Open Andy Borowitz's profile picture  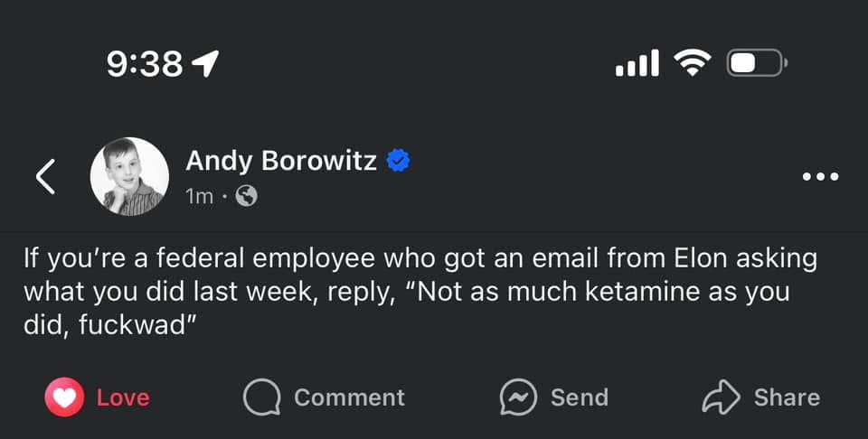point(129,176)
